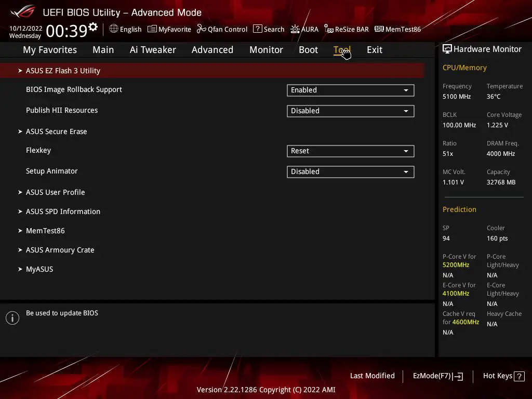Click the English language button
The image size is (532, 399).
(125, 29)
